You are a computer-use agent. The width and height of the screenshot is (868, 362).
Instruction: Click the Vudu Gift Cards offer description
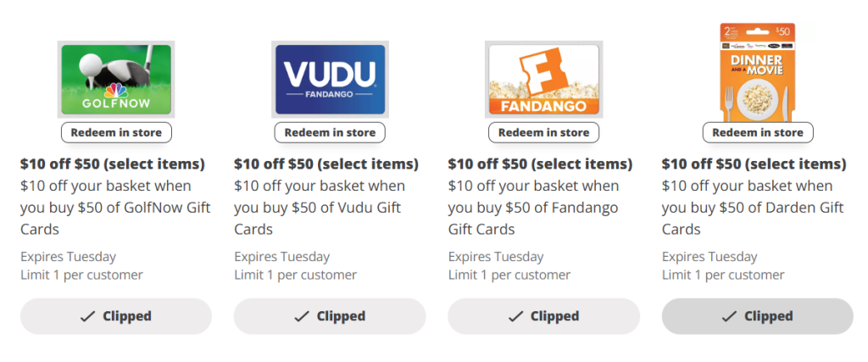click(x=320, y=208)
